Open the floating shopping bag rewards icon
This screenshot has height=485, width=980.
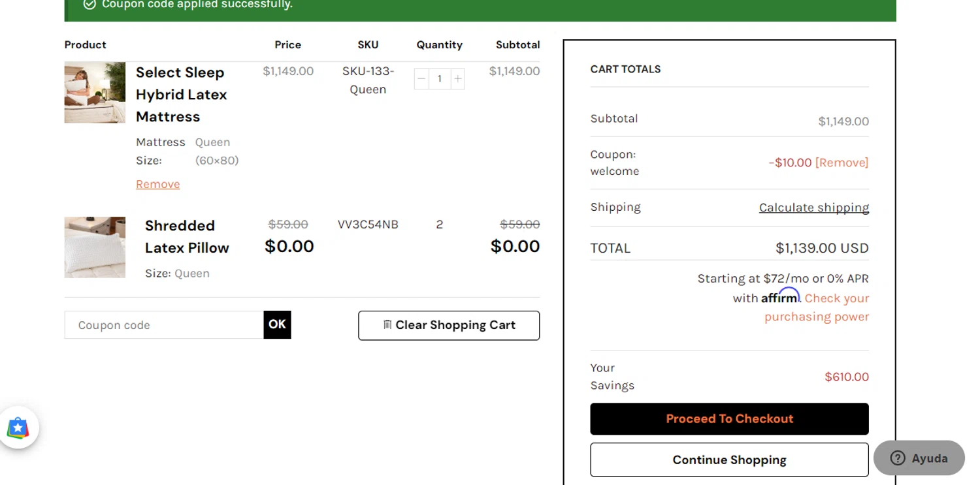tap(18, 428)
